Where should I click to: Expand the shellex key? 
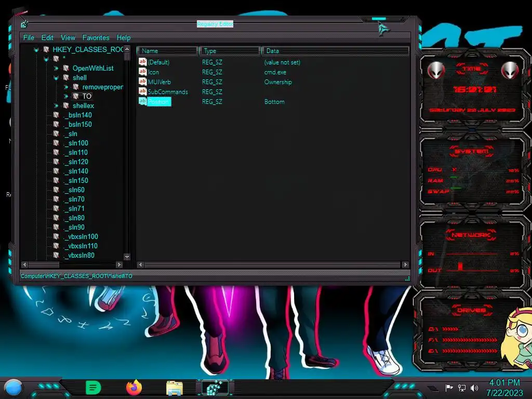coord(56,106)
